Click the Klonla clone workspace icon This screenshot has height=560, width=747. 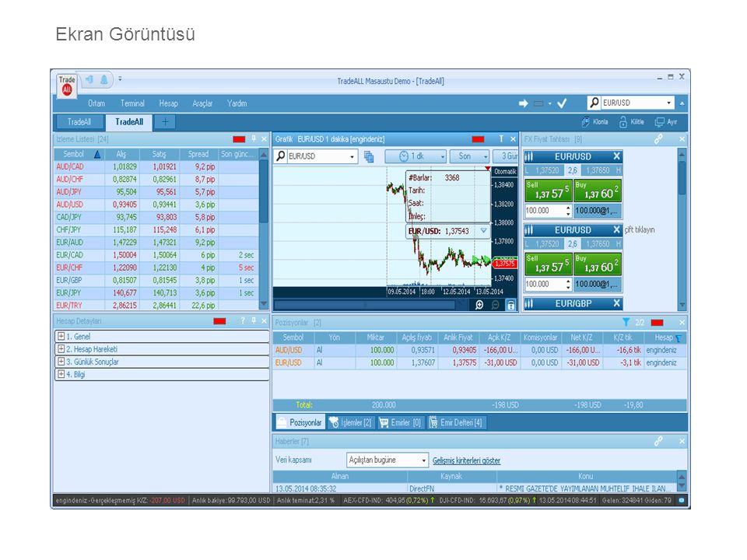pyautogui.click(x=585, y=122)
